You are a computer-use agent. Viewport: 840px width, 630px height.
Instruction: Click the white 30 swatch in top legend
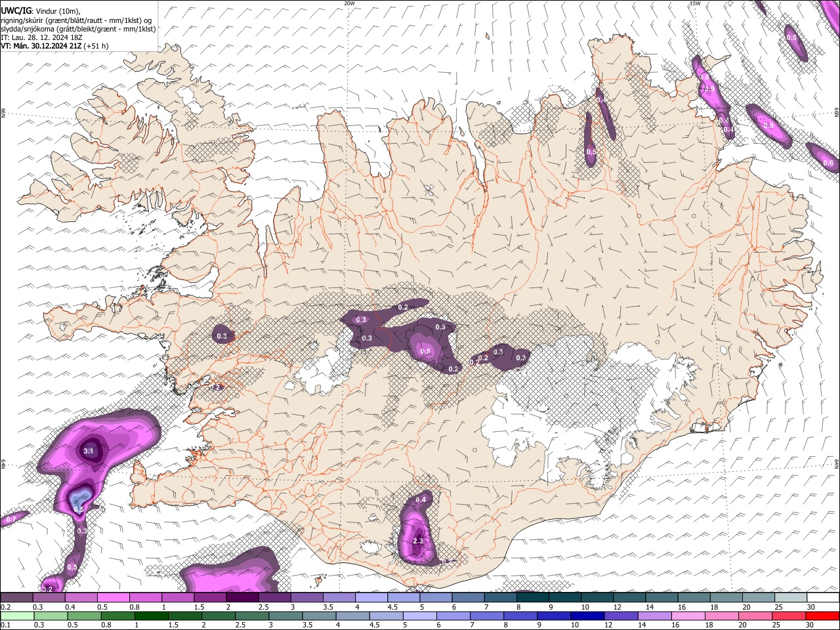click(x=824, y=597)
